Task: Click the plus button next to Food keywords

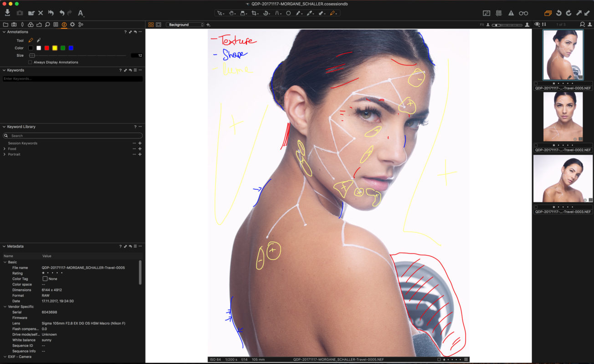Action: point(140,148)
